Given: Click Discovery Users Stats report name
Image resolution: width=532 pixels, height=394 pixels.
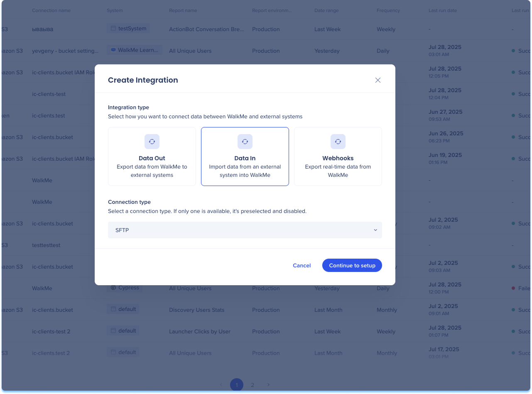Looking at the screenshot, I should pyautogui.click(x=197, y=310).
